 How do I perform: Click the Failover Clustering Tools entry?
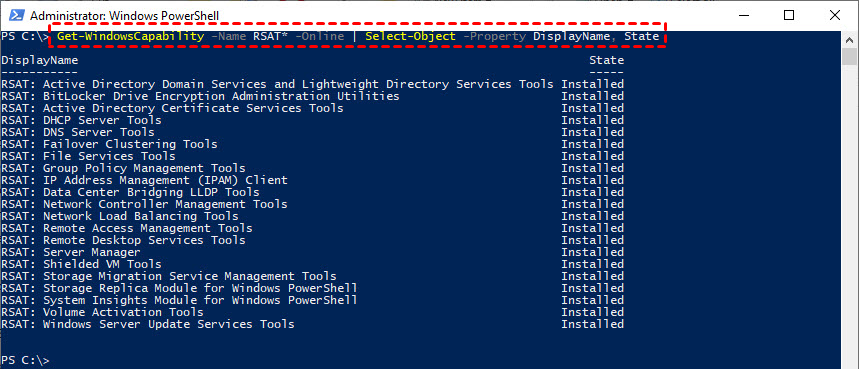[110, 144]
